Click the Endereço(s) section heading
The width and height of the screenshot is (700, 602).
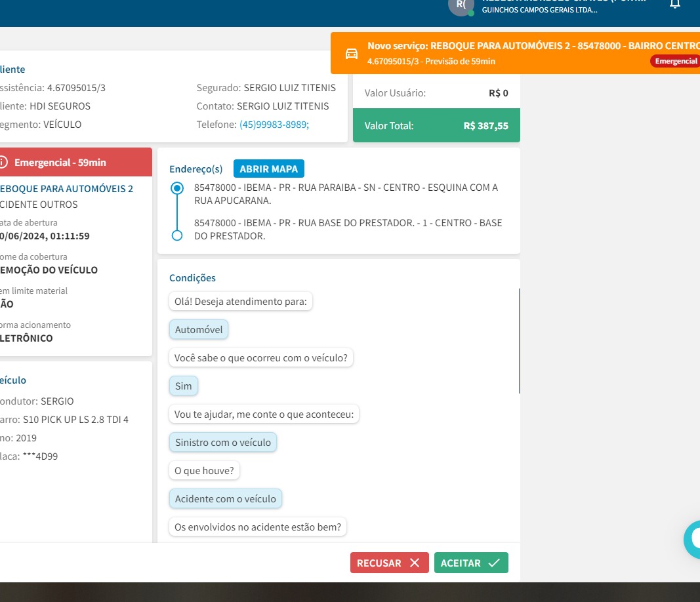click(x=196, y=169)
